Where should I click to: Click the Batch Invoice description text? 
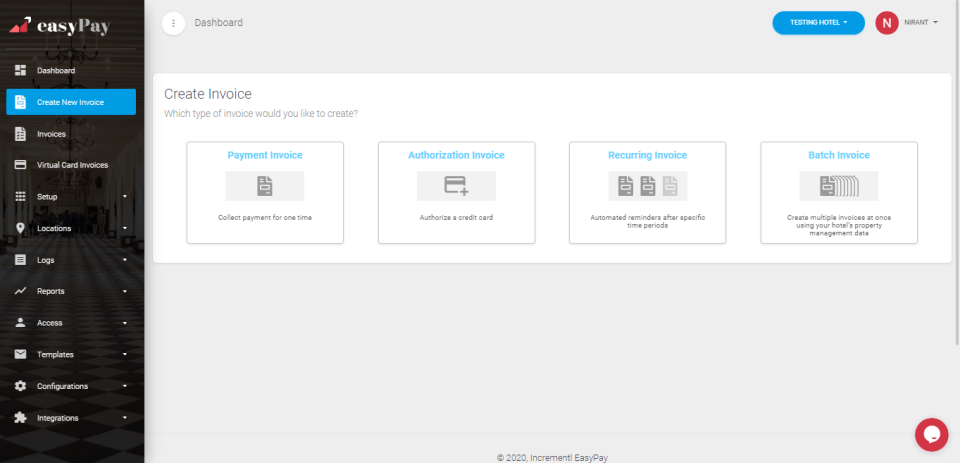tap(839, 225)
